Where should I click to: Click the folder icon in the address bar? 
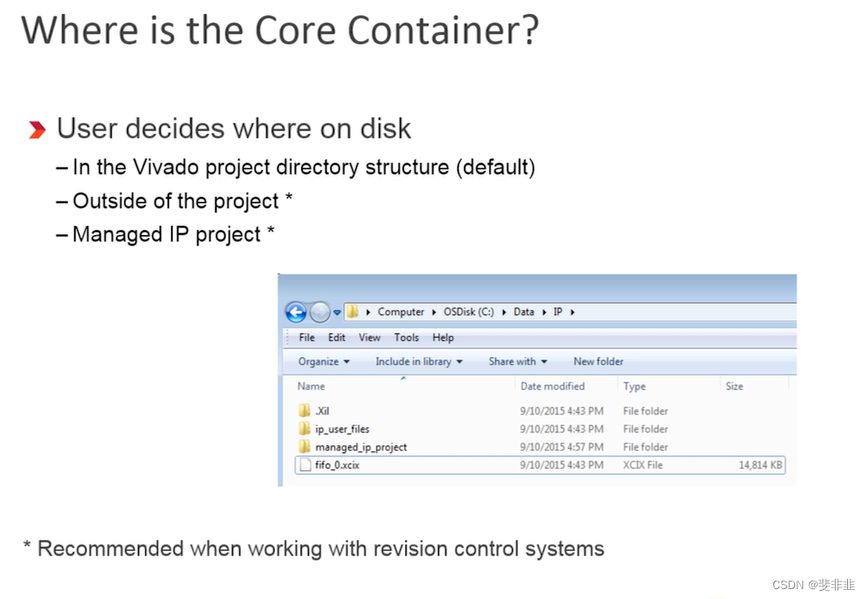click(351, 312)
